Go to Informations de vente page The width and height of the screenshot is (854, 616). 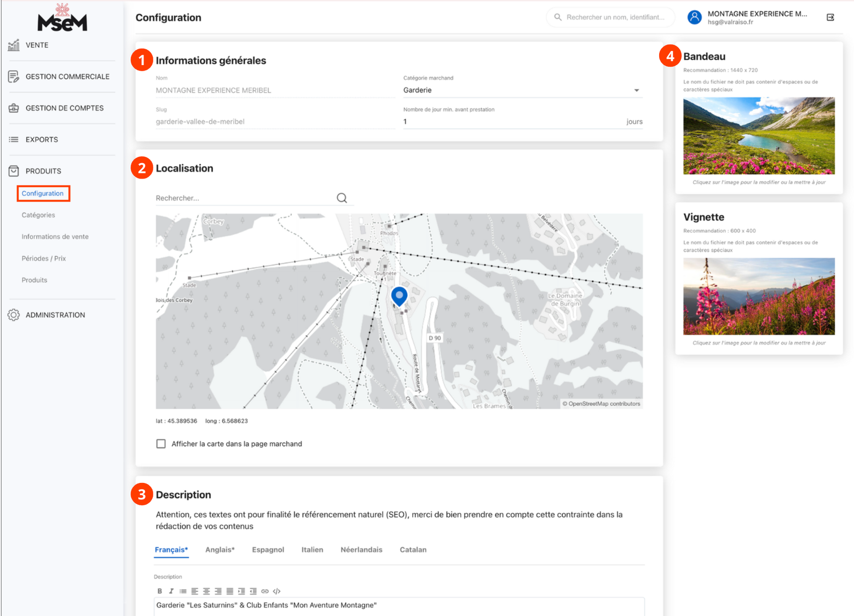click(55, 237)
